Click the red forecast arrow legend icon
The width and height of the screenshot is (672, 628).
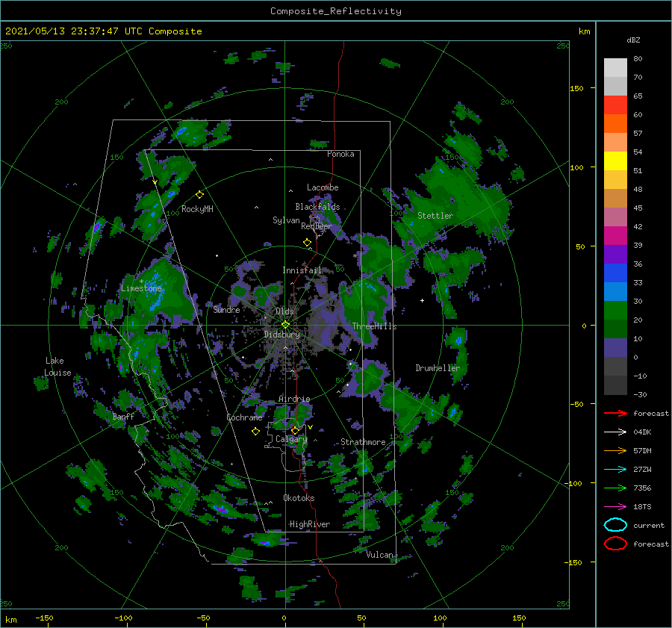(615, 413)
